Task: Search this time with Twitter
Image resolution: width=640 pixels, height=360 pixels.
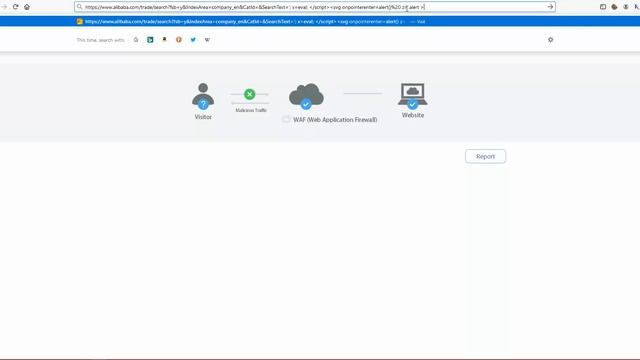Action: click(193, 40)
